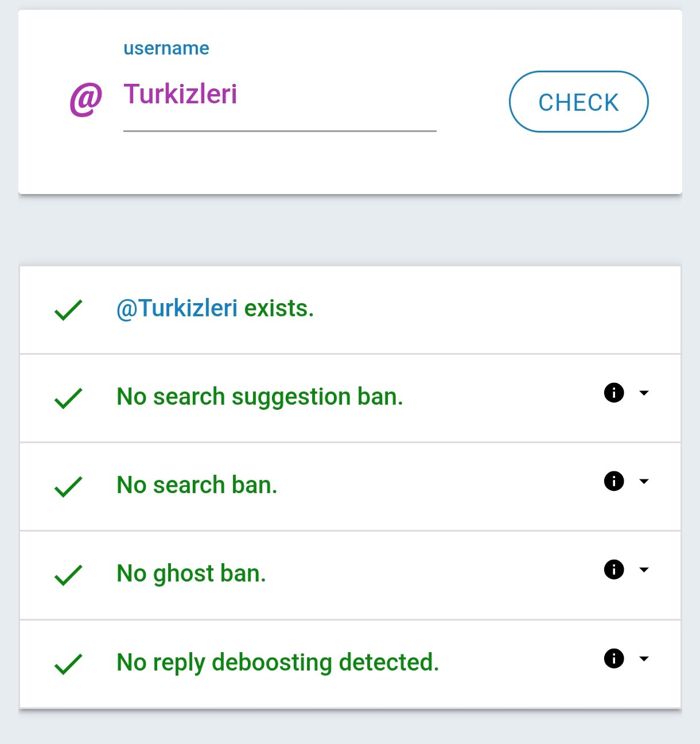700x744 pixels.
Task: Click info icon for ghost ban
Action: (614, 569)
